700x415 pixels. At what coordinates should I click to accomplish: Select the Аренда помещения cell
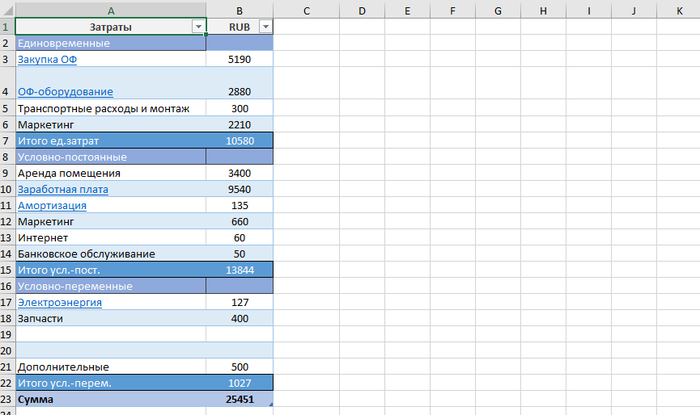(x=110, y=173)
